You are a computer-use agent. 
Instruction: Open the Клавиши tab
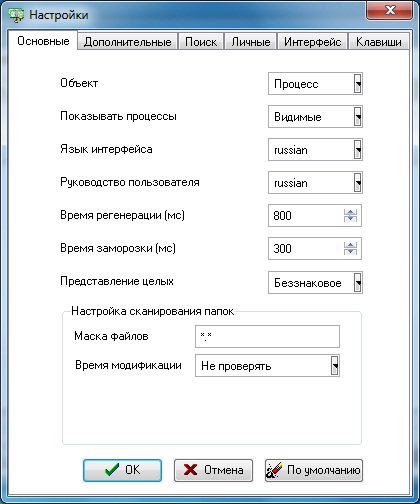pos(379,42)
